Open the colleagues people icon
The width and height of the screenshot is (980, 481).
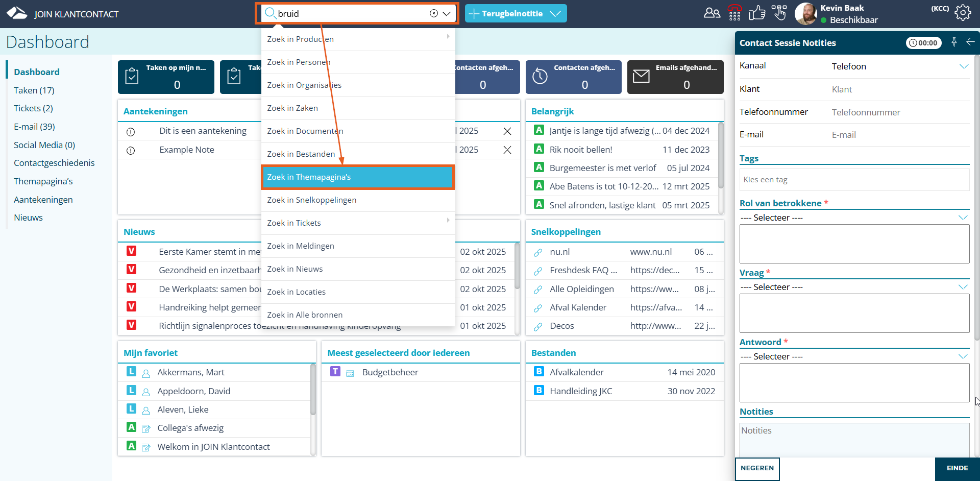712,13
